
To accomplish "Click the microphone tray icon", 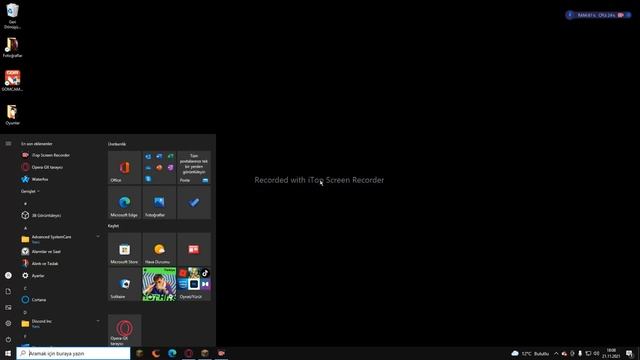I will [580, 353].
